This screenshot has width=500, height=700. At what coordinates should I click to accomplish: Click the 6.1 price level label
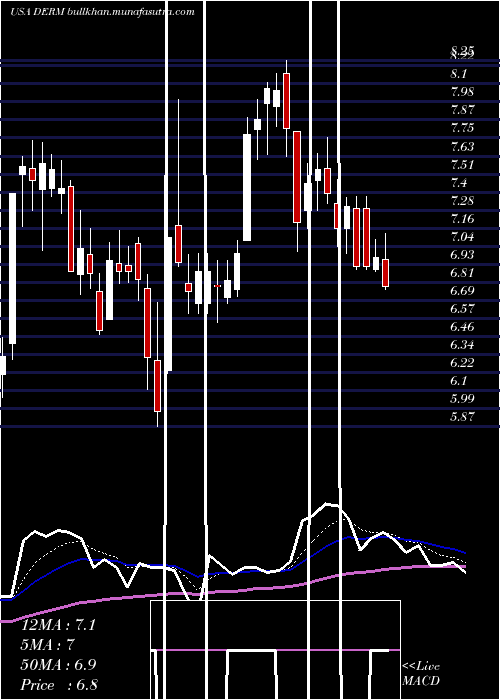(458, 381)
